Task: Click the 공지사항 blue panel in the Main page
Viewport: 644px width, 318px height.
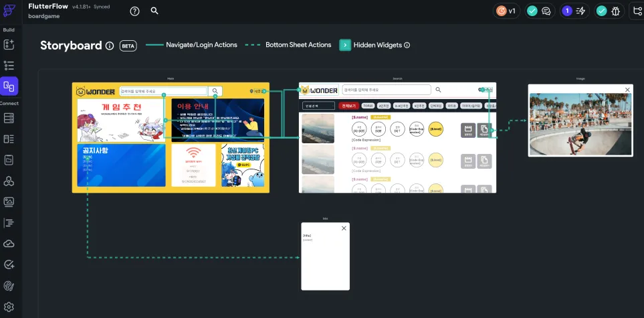Action: click(121, 165)
